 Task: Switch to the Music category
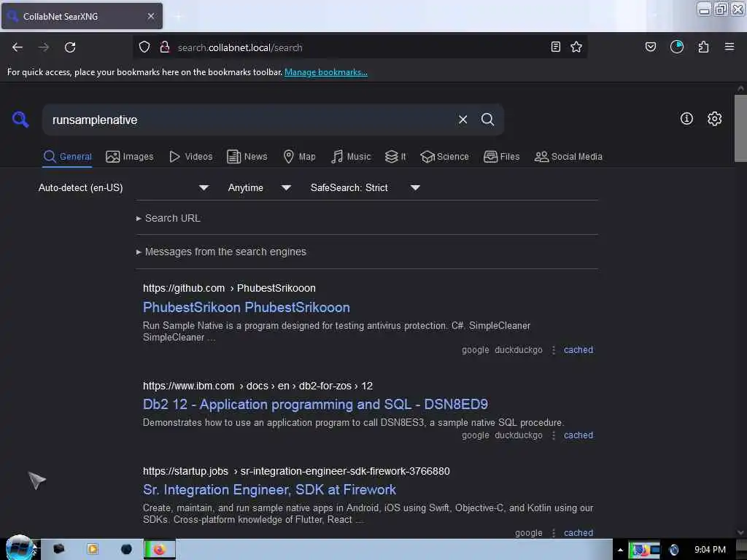tap(351, 157)
